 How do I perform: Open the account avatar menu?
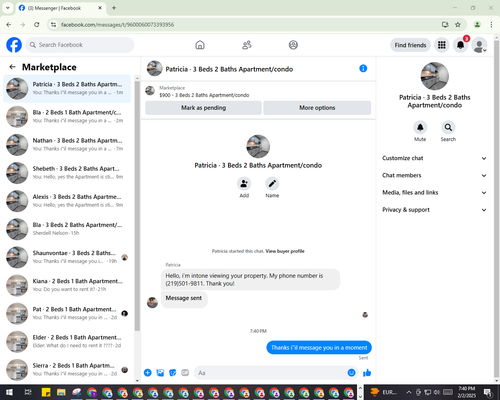(x=479, y=45)
